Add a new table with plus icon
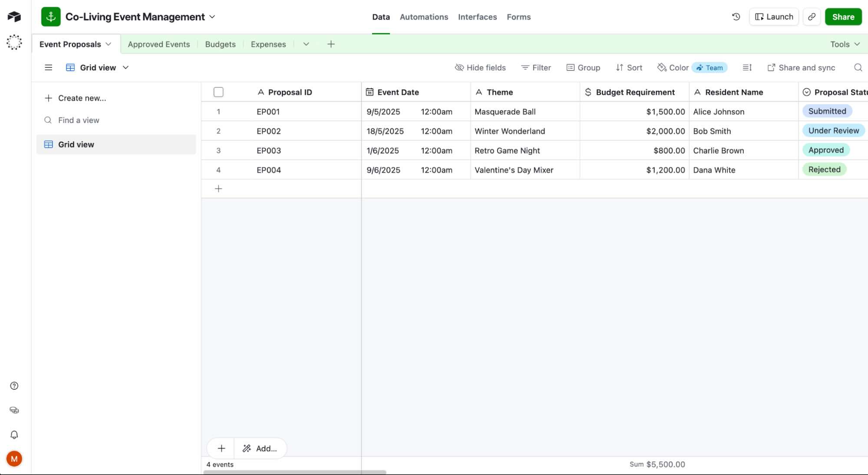The width and height of the screenshot is (868, 475). (x=331, y=44)
